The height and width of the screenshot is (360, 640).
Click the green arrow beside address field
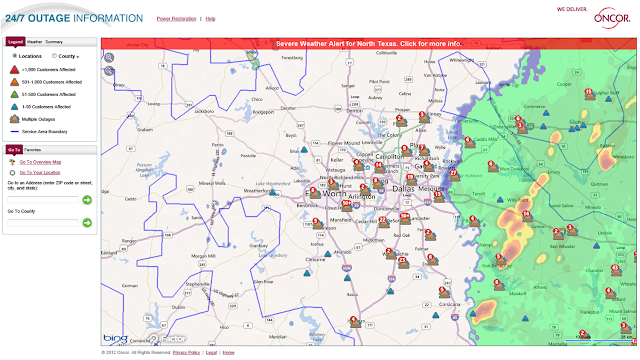tap(87, 200)
